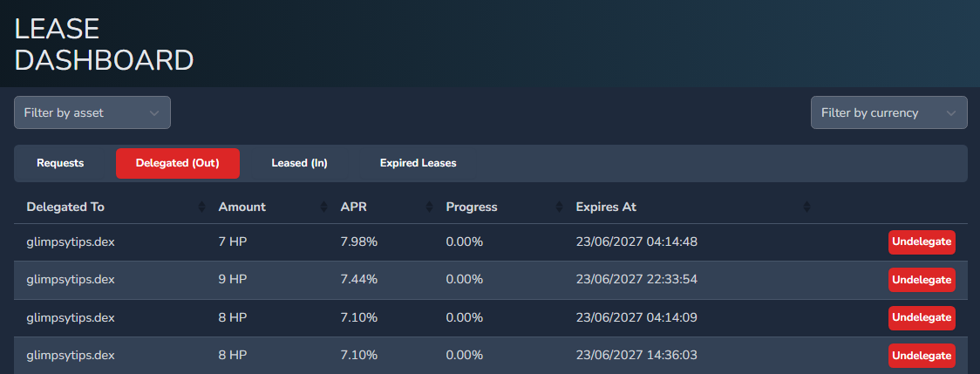Select the 9 HP amount cell
980x374 pixels.
pos(233,280)
